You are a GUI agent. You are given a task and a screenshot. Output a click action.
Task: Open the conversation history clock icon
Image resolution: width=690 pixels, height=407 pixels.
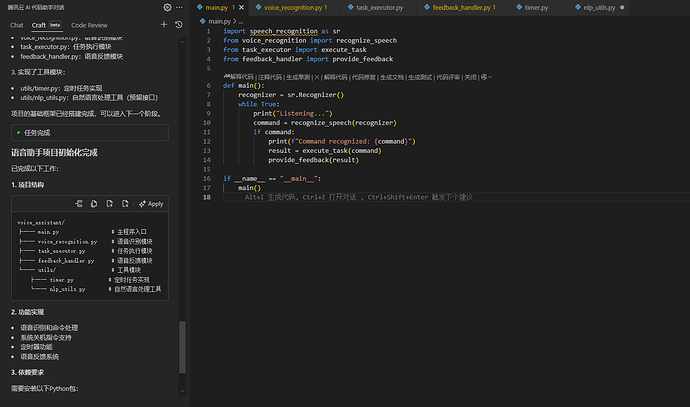pos(179,25)
